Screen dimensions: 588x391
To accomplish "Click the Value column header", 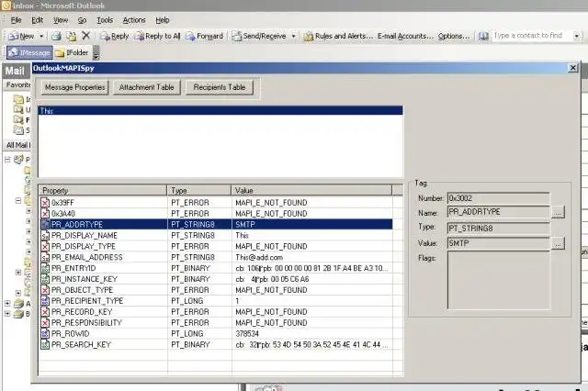I will [311, 190].
